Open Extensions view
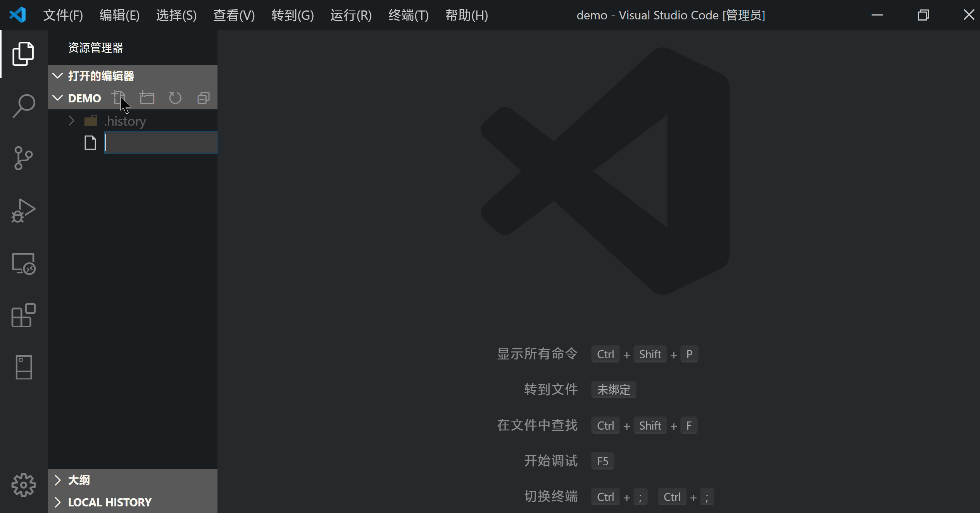The width and height of the screenshot is (980, 513). point(24,315)
